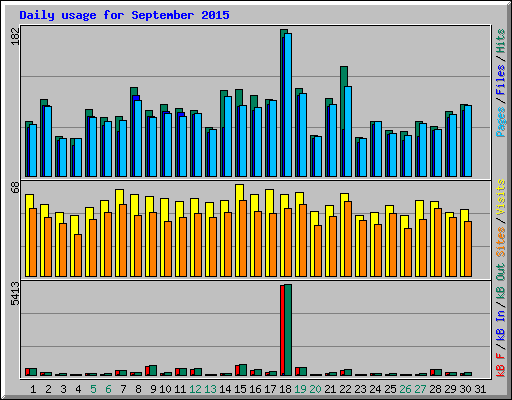Click day 21 on the x-axis

coord(330,389)
